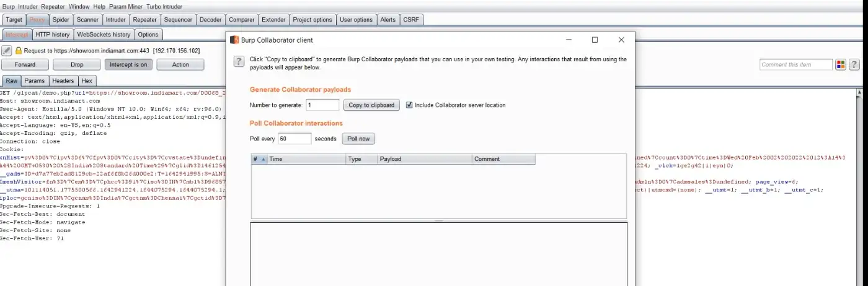Switch to the Params view tab
The image size is (868, 286).
[35, 80]
